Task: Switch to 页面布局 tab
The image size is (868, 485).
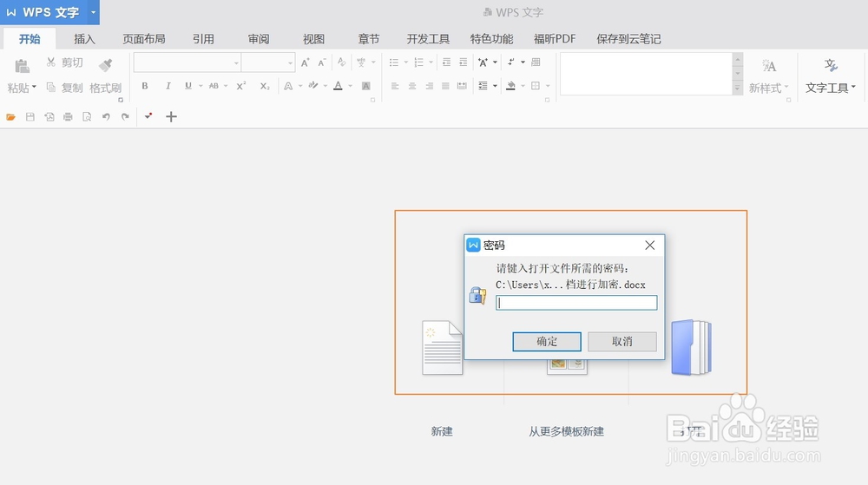Action: tap(144, 39)
